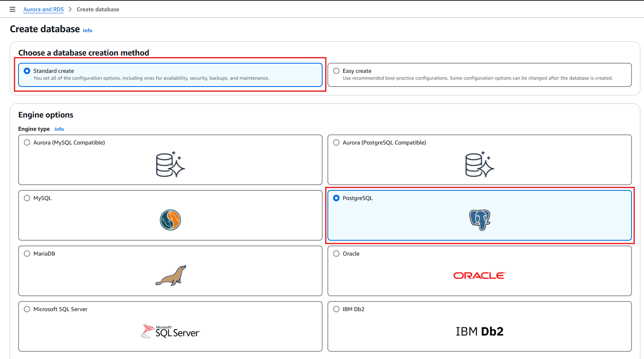Click the PostgreSQL elephant logo
The height and width of the screenshot is (359, 644).
coord(480,220)
